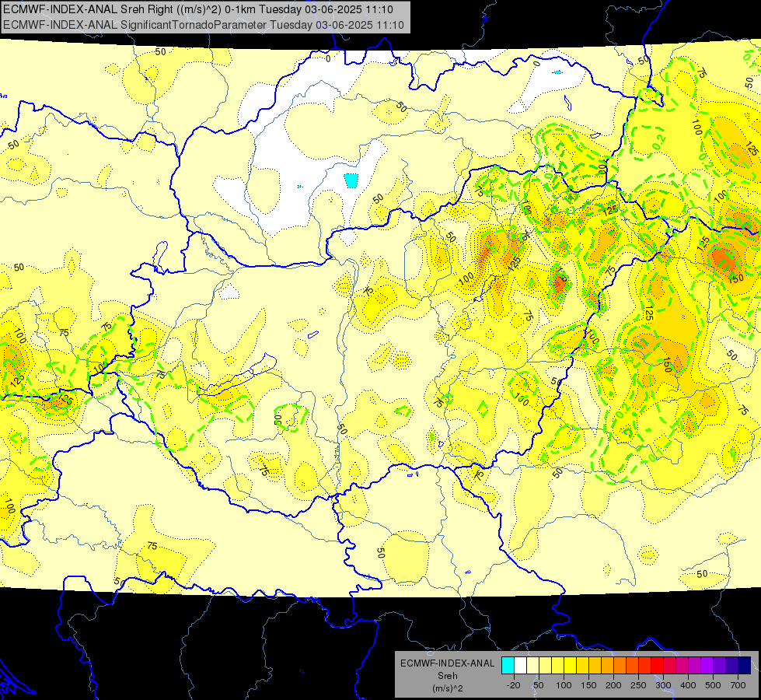
Task: Click the 700 tick label on legend
Action: 738,685
